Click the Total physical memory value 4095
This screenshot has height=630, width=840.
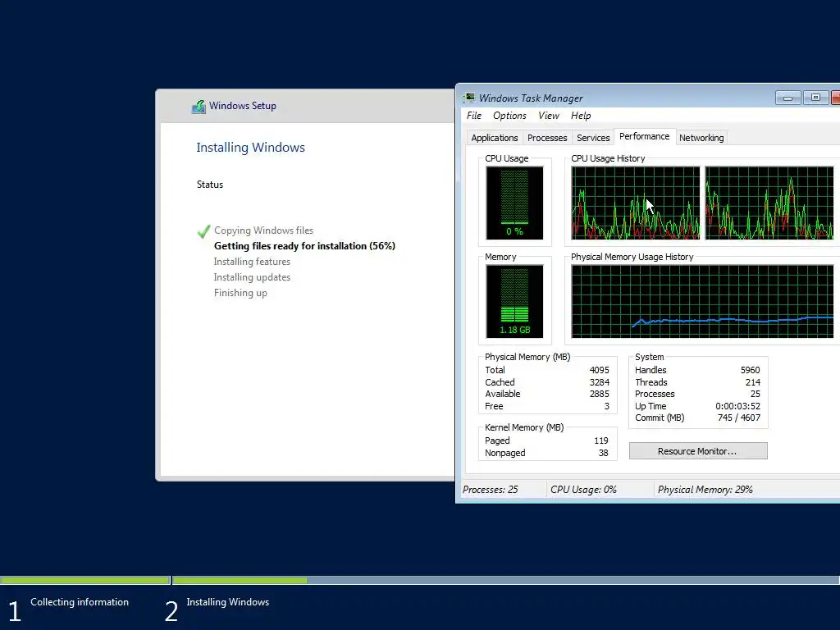point(599,370)
